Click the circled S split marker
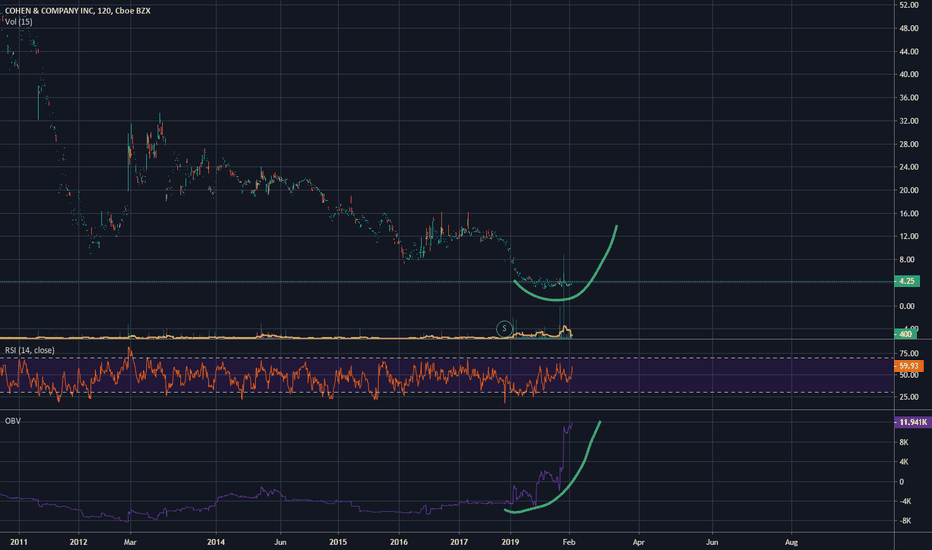 click(504, 328)
